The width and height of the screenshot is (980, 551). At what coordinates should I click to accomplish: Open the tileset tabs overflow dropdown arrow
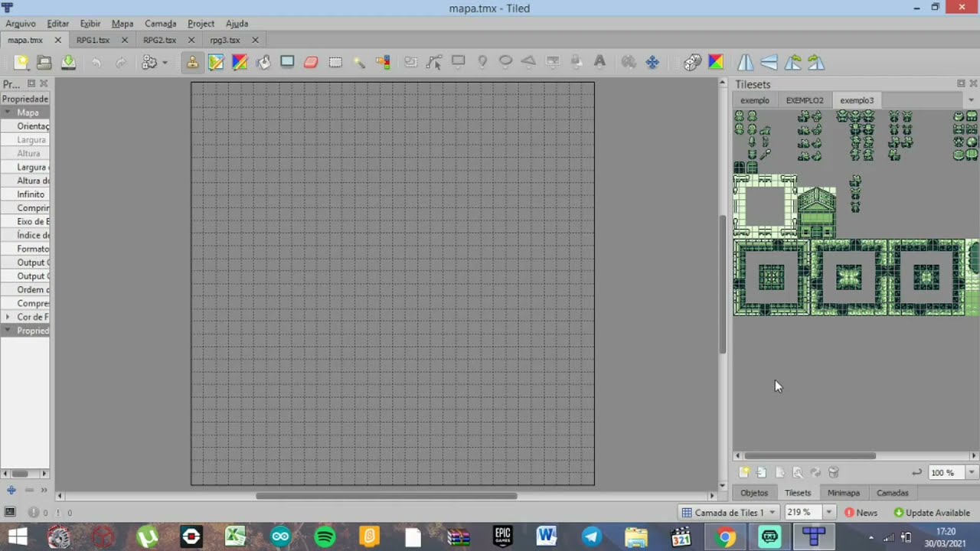coord(971,100)
